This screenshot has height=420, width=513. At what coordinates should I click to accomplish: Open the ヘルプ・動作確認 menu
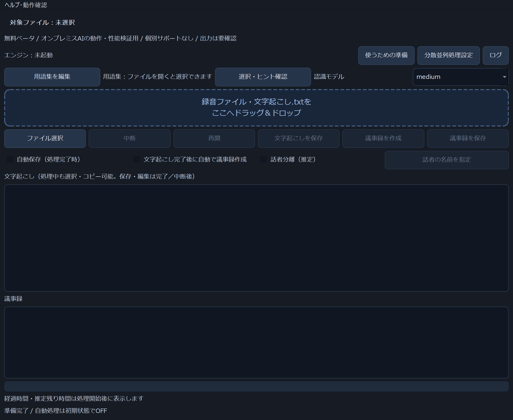[26, 5]
